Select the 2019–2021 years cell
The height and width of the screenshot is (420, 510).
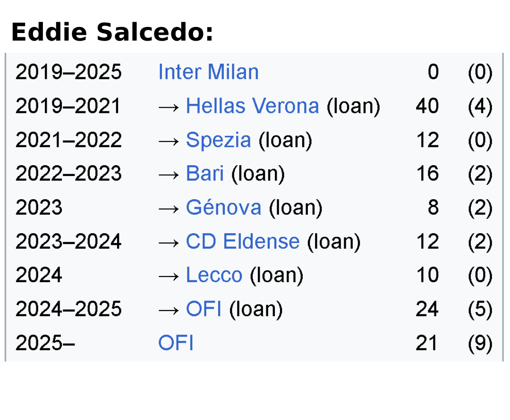point(68,106)
